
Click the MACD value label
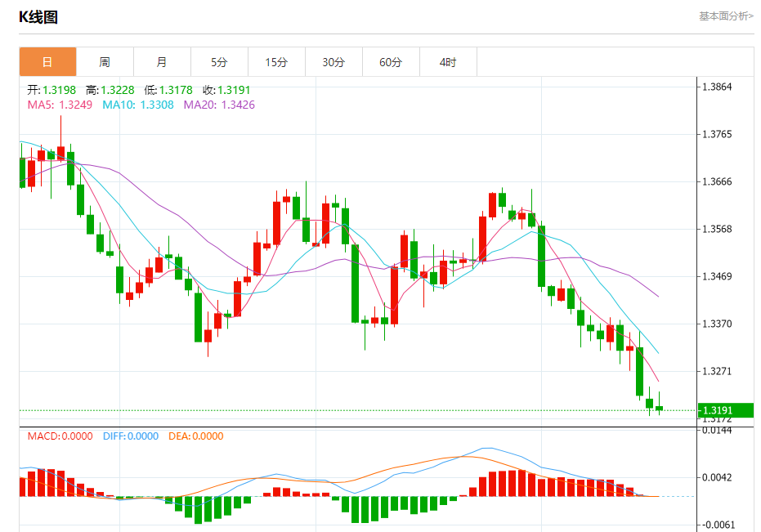pyautogui.click(x=60, y=436)
